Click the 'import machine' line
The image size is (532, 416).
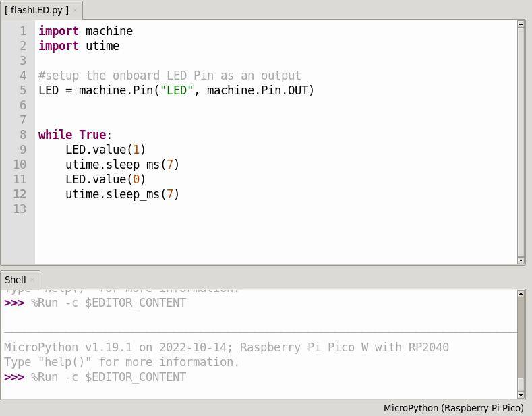click(86, 31)
